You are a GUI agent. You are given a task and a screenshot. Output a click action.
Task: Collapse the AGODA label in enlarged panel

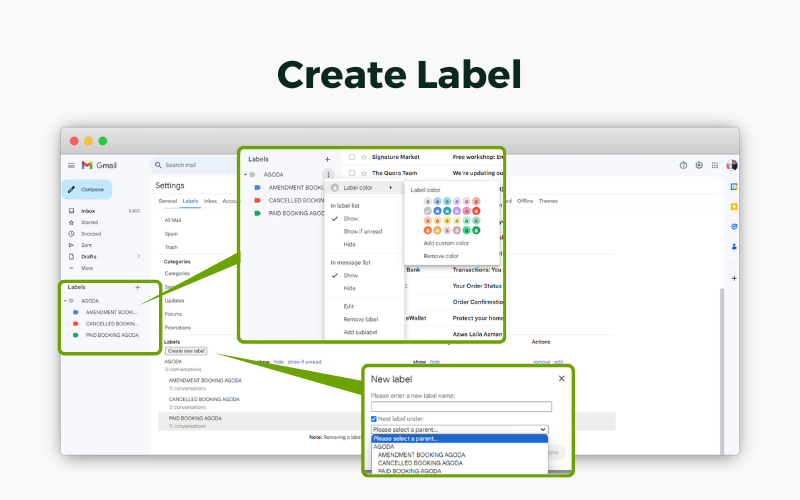click(246, 175)
